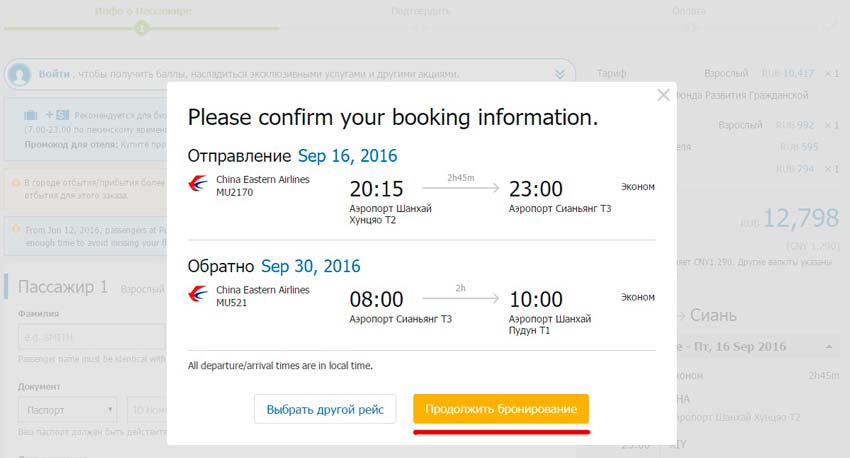Select the Инфо о Пассажире step
The width and height of the screenshot is (850, 458).
(143, 12)
